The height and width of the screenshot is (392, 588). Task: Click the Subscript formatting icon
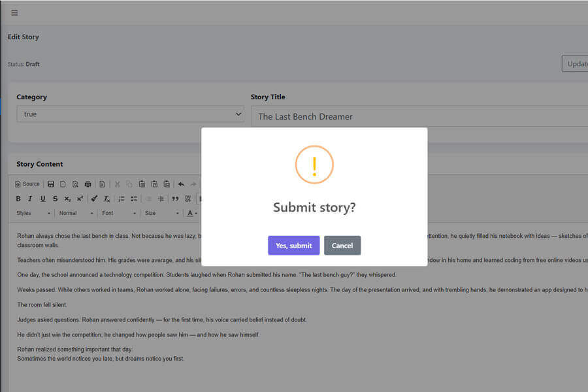pos(67,198)
